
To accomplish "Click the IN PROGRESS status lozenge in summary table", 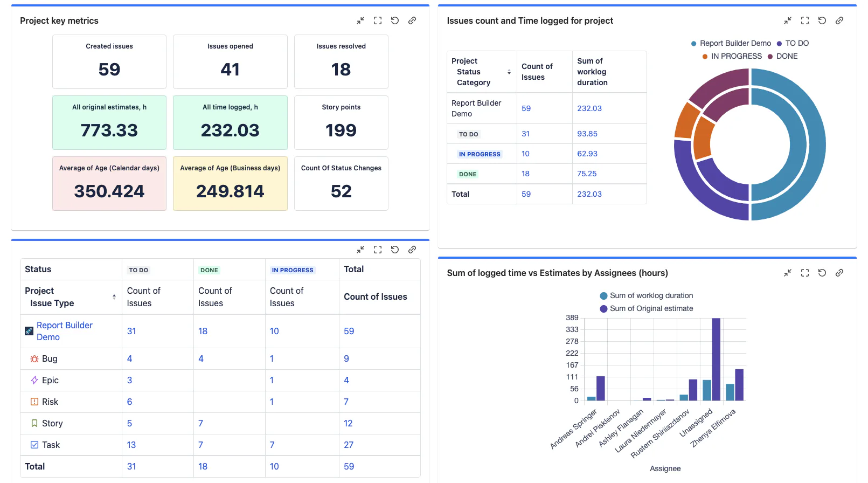I will (480, 154).
